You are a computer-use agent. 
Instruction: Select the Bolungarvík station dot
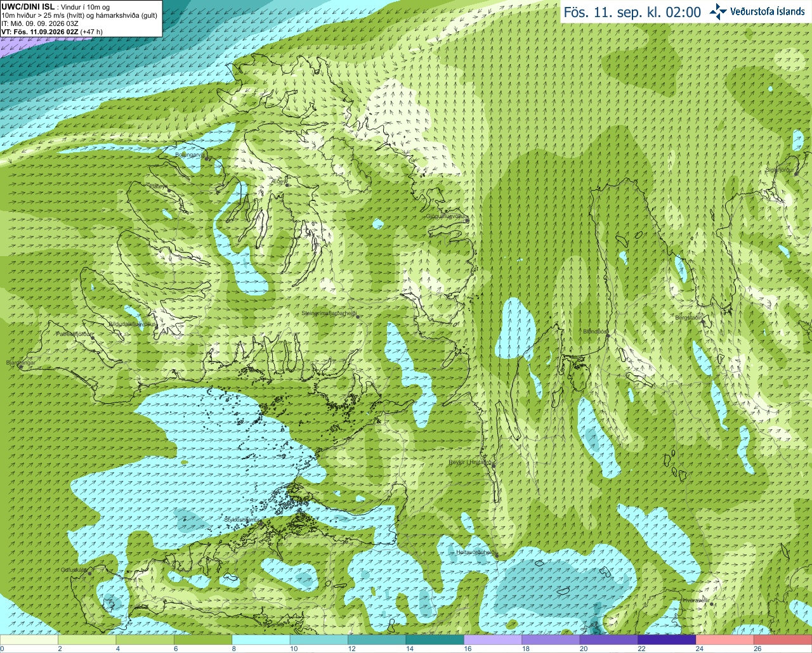pyautogui.click(x=207, y=158)
